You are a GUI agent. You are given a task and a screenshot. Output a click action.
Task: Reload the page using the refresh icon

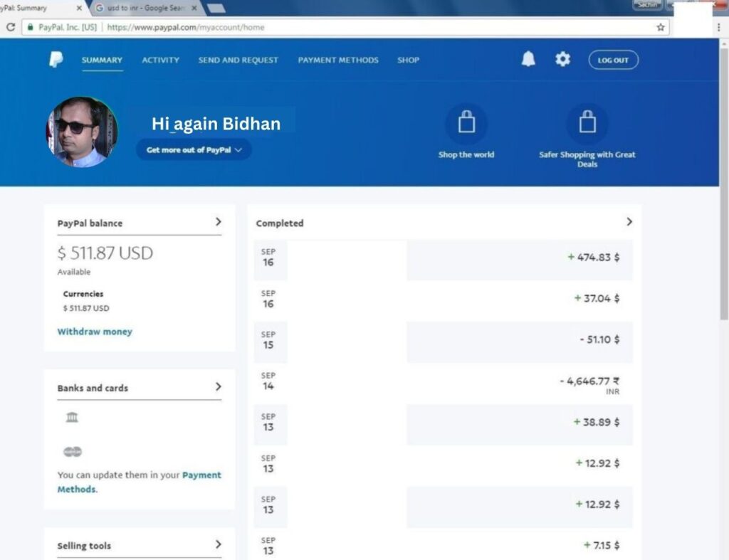coord(11,27)
